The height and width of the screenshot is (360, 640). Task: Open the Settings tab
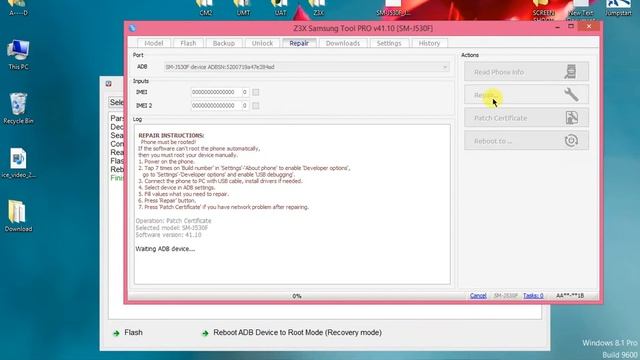[389, 43]
